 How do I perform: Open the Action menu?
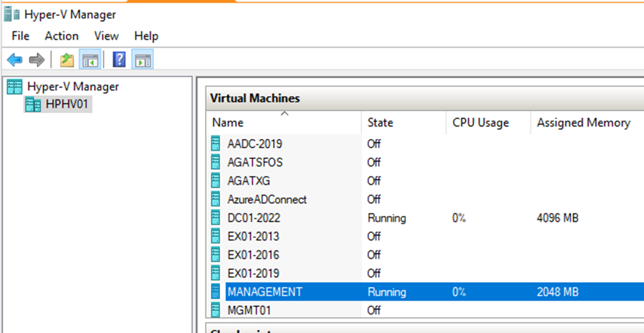(x=61, y=36)
